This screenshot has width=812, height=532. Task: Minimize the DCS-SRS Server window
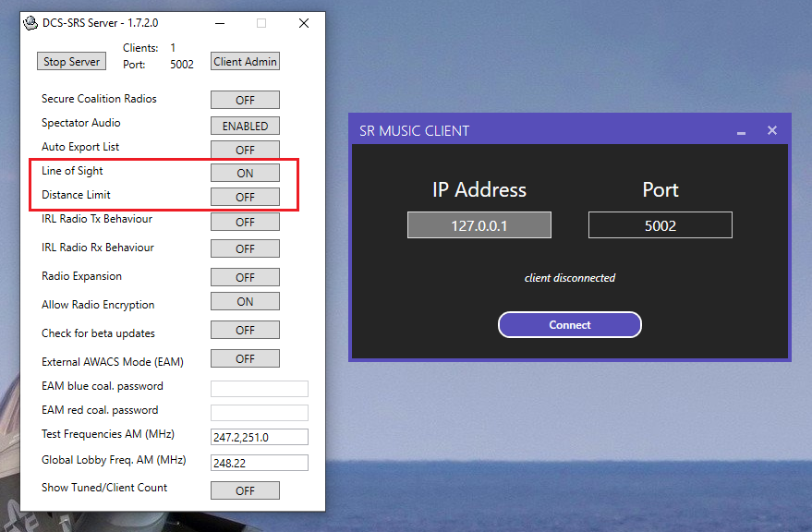point(220,23)
